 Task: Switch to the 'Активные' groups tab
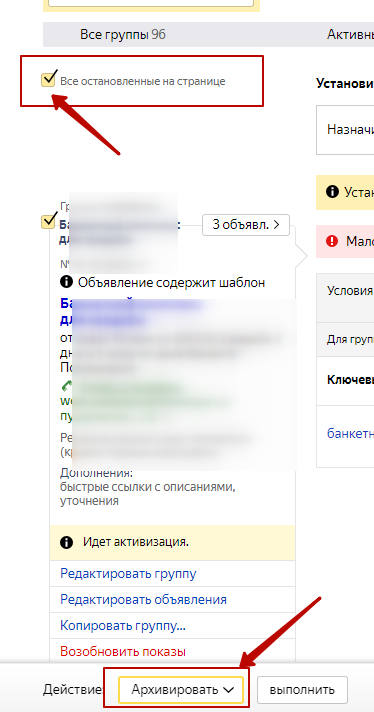point(350,35)
